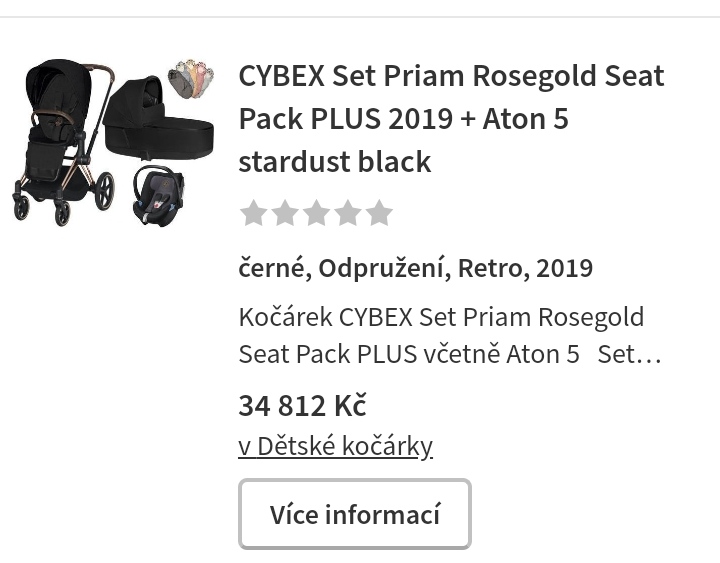The image size is (720, 563).
Task: Select the fourth rating star
Action: (x=348, y=213)
